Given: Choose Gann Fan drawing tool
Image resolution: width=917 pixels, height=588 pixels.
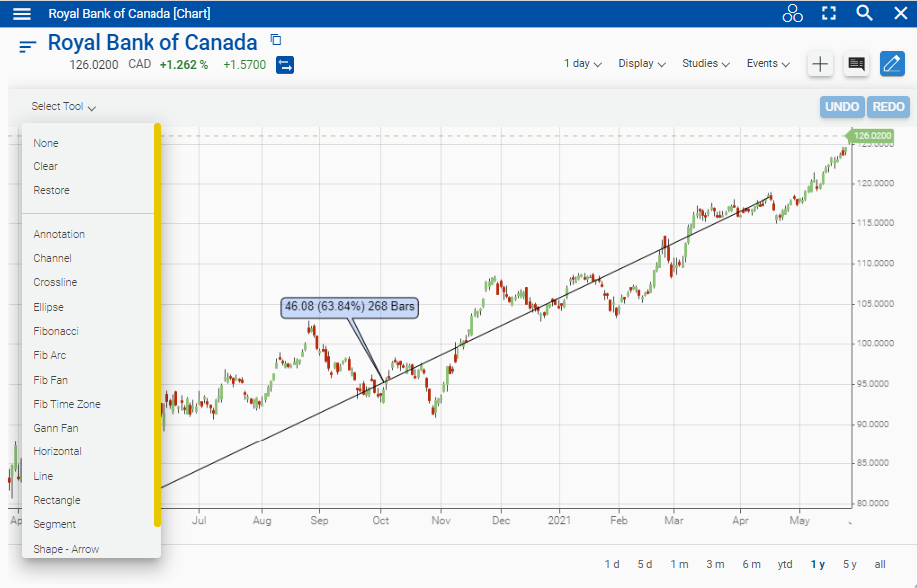Looking at the screenshot, I should [x=56, y=428].
